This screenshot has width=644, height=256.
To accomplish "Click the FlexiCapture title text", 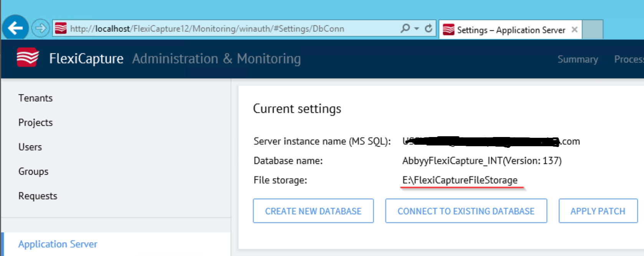I will point(86,59).
